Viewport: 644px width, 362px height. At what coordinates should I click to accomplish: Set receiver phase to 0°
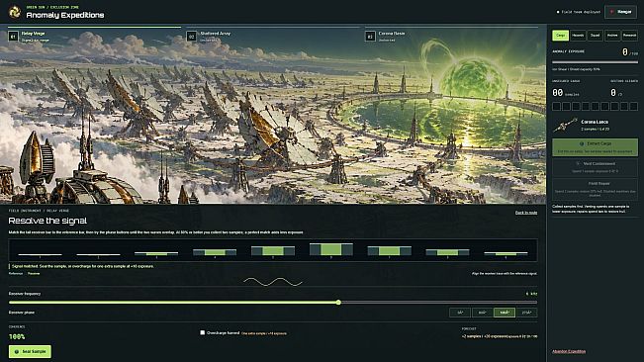(460, 313)
